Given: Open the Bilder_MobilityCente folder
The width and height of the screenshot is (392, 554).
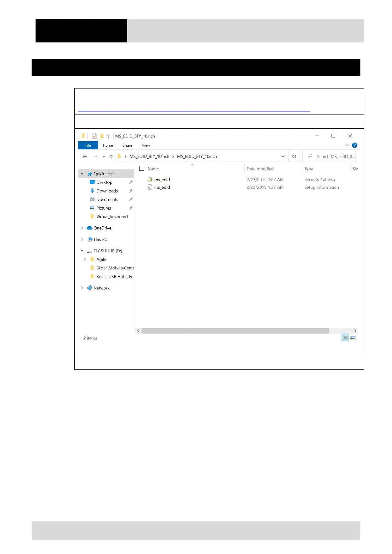Looking at the screenshot, I should [115, 268].
